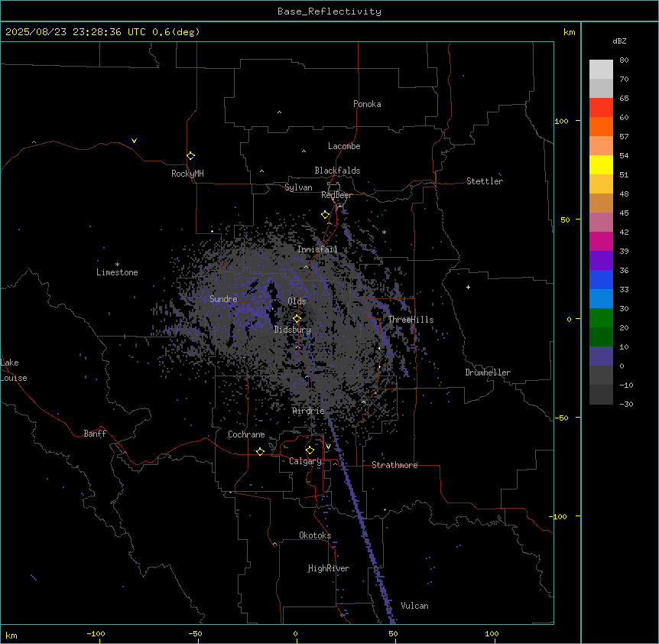
Task: Click the -50 label on the right axis
Action: [x=561, y=418]
